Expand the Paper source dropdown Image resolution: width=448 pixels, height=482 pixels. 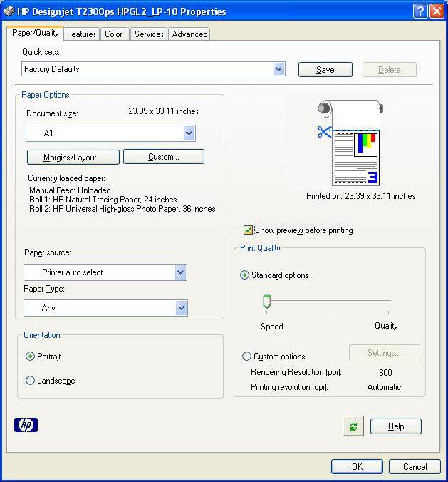click(105, 272)
